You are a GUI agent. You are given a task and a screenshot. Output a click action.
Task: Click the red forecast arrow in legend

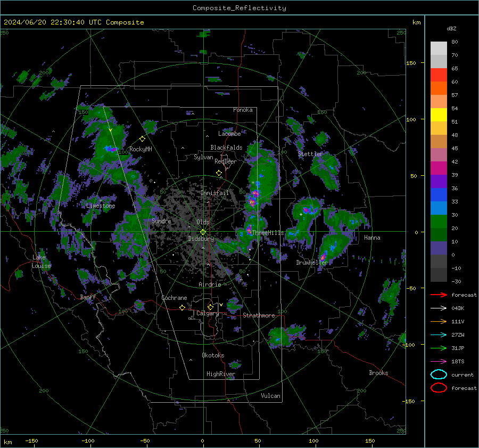pyautogui.click(x=439, y=295)
